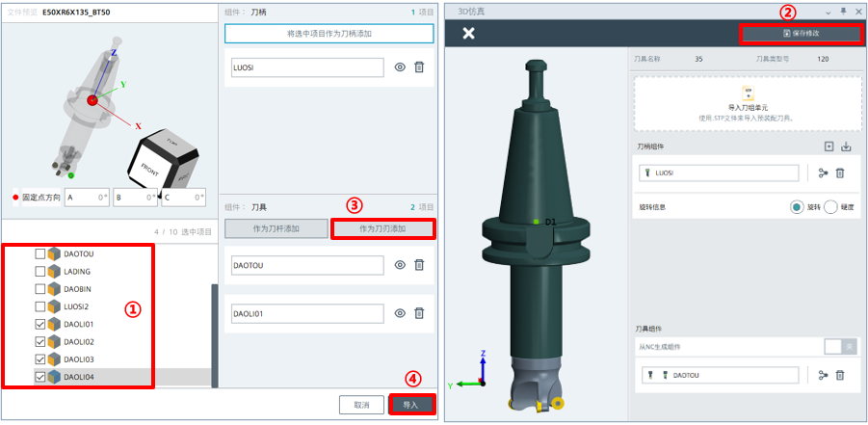The image size is (868, 425).
Task: Toggle visibility of DAOLI01 tool item
Action: (400, 313)
